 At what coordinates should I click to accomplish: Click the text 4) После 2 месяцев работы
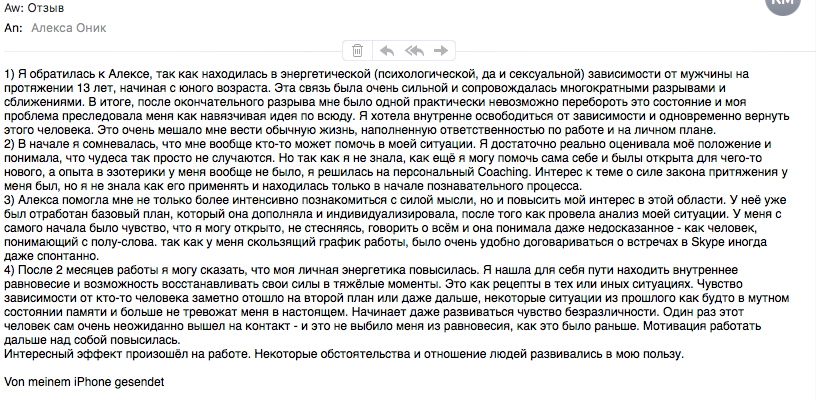(75, 271)
